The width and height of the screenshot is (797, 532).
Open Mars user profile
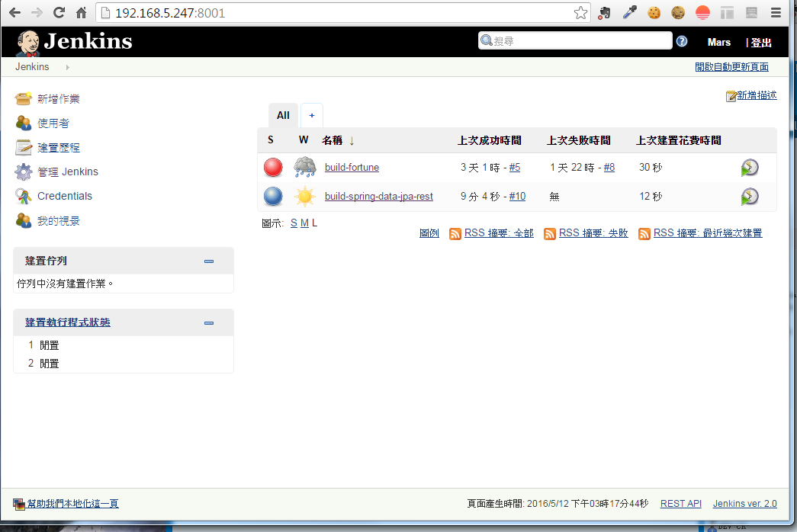click(718, 42)
